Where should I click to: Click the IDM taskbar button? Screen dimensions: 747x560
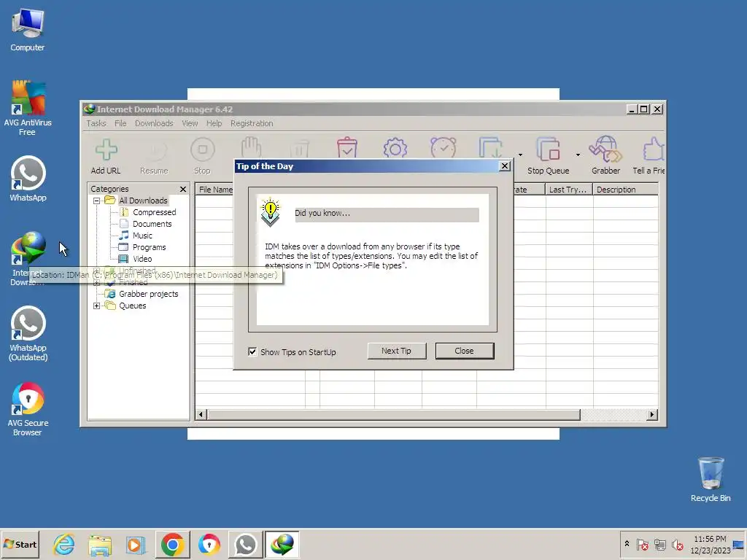(282, 544)
